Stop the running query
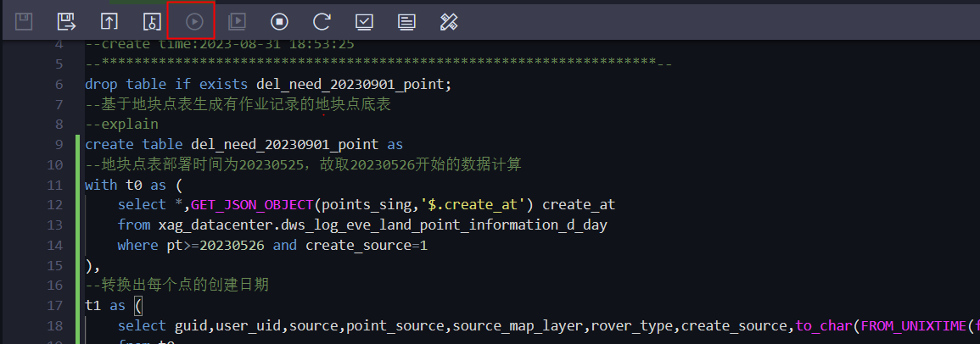The height and width of the screenshot is (344, 980). coord(280,21)
